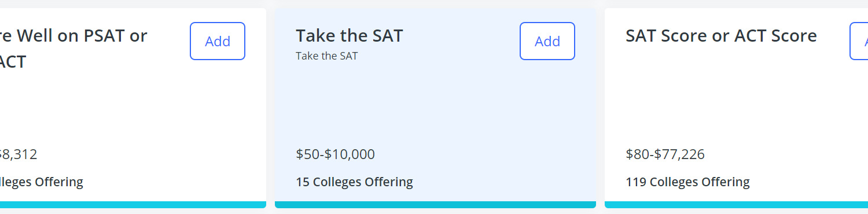
Task: Click the partially visible Add button on SAT Score card
Action: coord(859,41)
